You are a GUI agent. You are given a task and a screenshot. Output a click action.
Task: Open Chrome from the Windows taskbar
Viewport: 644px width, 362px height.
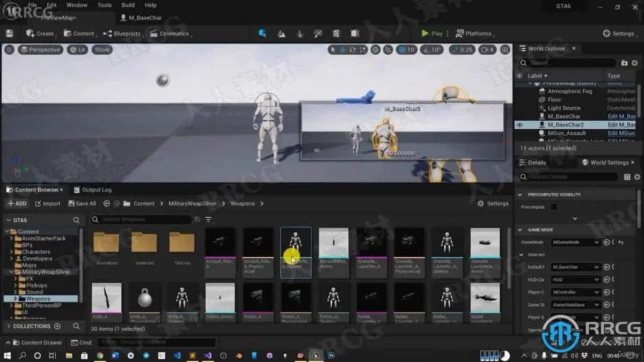point(100,356)
